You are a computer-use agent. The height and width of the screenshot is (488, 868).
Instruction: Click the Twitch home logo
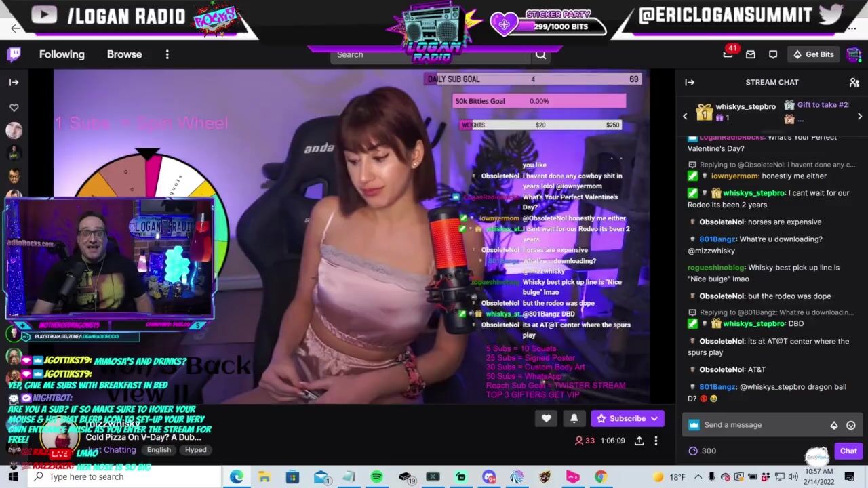[14, 54]
